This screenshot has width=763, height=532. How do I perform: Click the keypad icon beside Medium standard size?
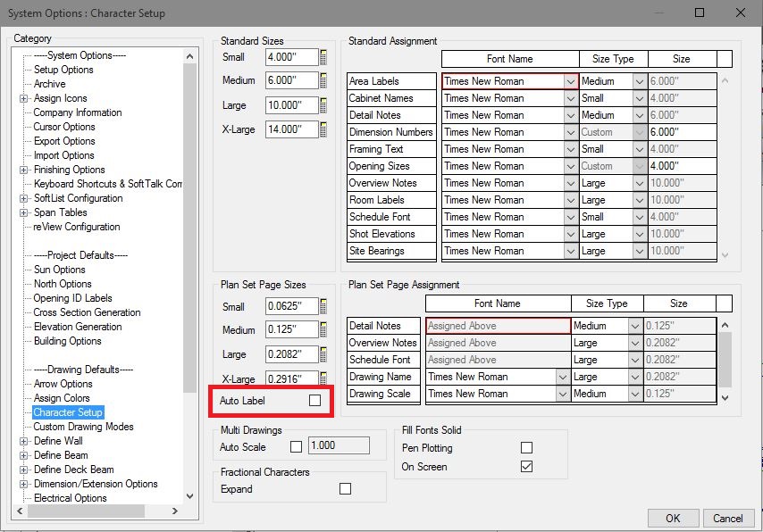tap(323, 80)
